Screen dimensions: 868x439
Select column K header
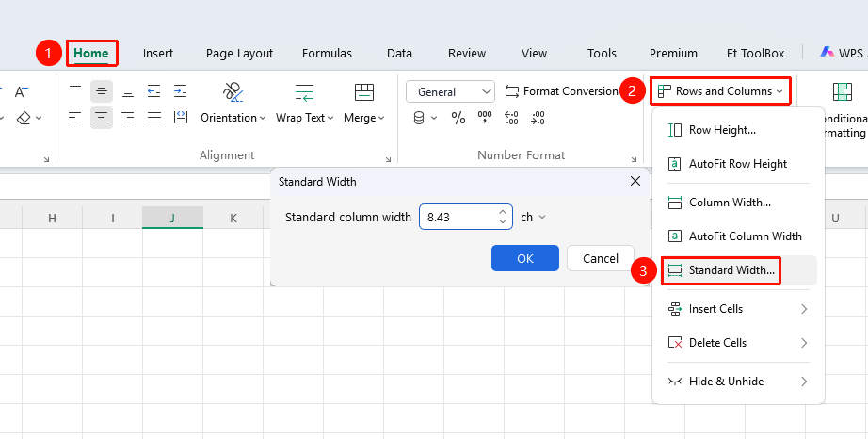click(x=233, y=218)
